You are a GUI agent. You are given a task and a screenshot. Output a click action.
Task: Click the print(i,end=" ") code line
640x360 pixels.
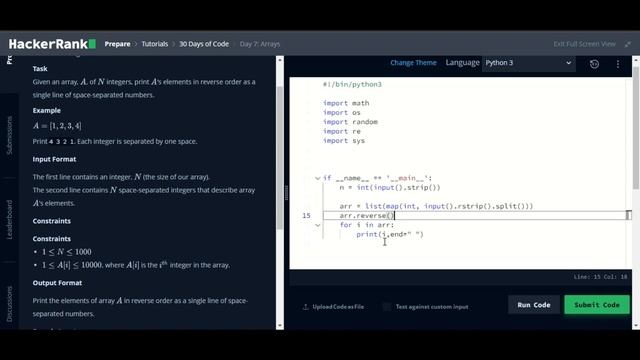390,234
